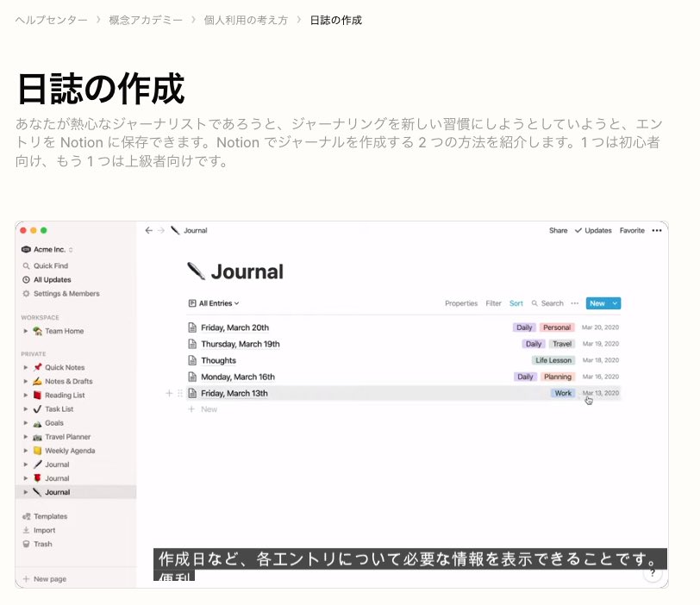The image size is (700, 605).
Task: Click the Goals mountain icon
Action: pos(38,423)
